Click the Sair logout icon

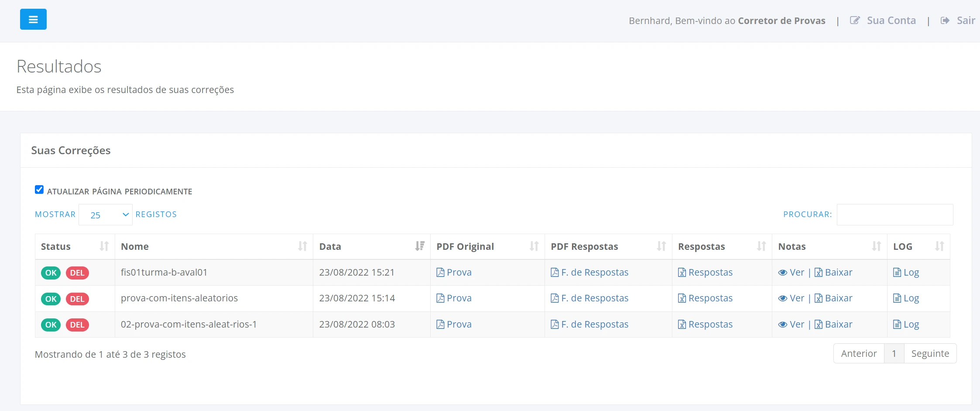coord(945,21)
